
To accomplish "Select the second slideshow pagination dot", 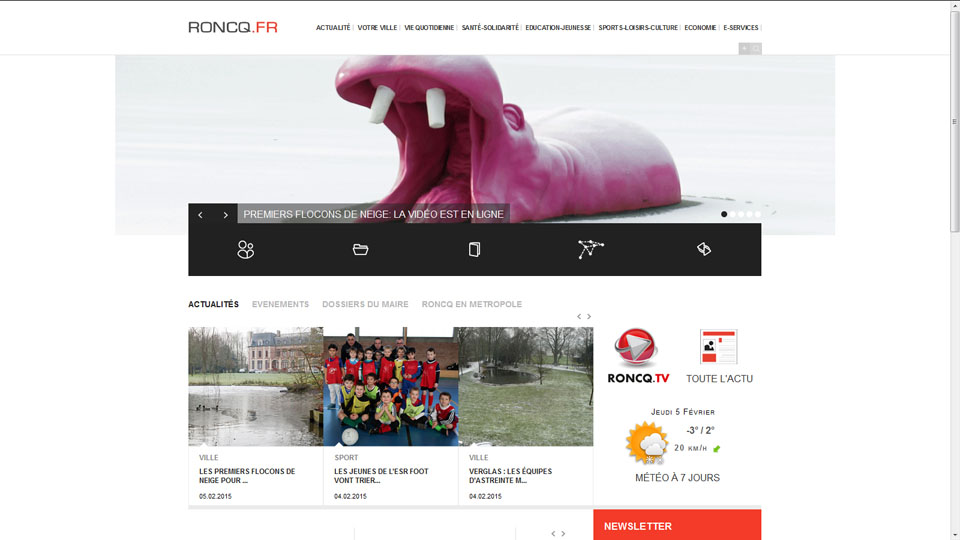I will tap(733, 214).
